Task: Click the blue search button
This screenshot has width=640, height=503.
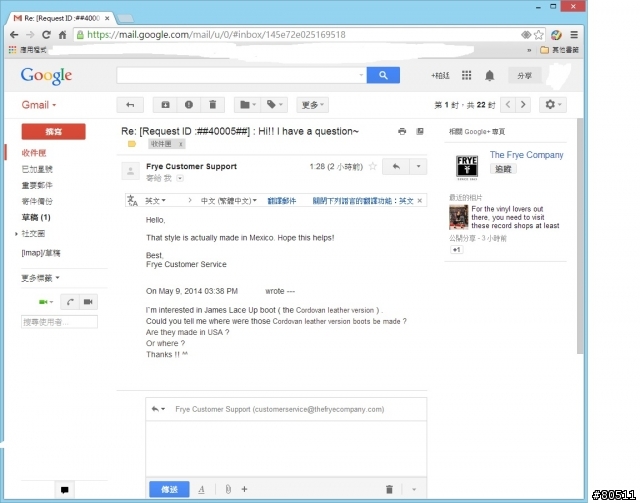Action: pos(383,75)
